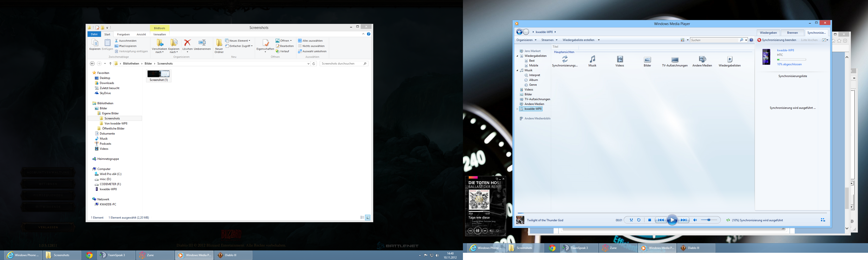Click Alles auswählen in Explorer ribbon

coord(310,41)
